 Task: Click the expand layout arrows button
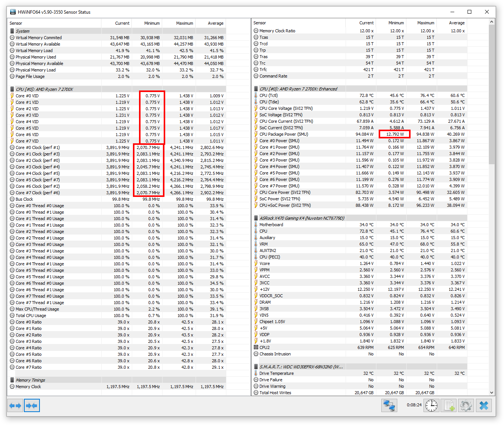15,406
